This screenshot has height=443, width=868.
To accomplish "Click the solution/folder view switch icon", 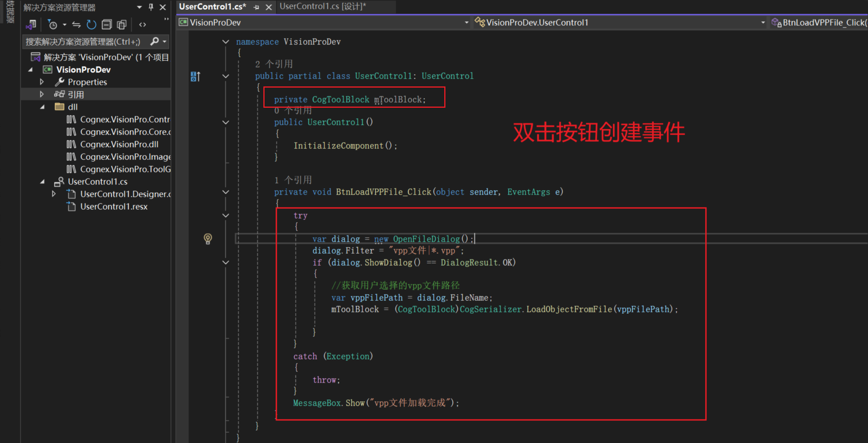I will pyautogui.click(x=31, y=25).
